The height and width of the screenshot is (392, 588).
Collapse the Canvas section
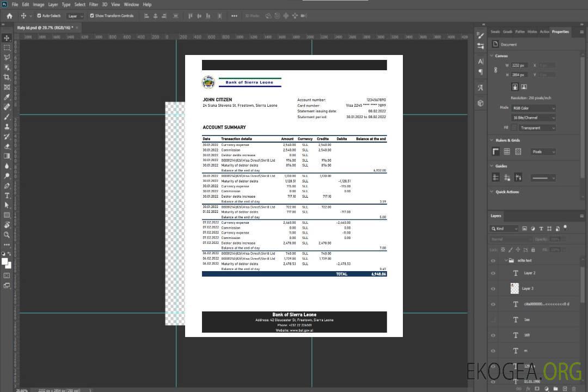[x=492, y=56]
